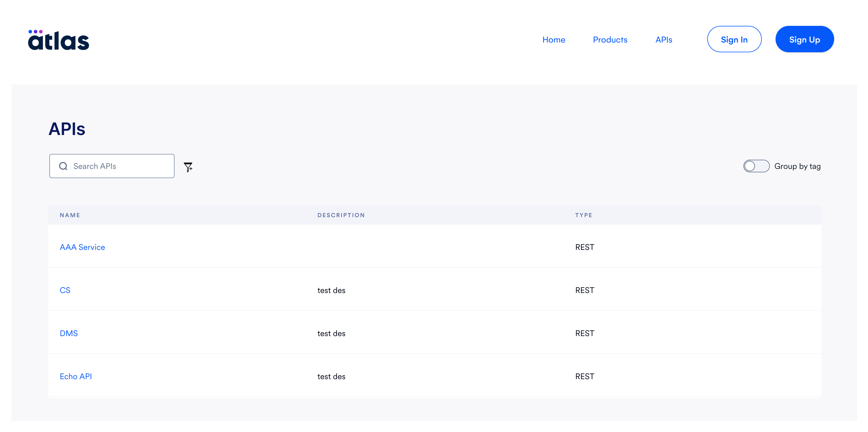Click the atlas logo
The height and width of the screenshot is (432, 868).
[58, 40]
